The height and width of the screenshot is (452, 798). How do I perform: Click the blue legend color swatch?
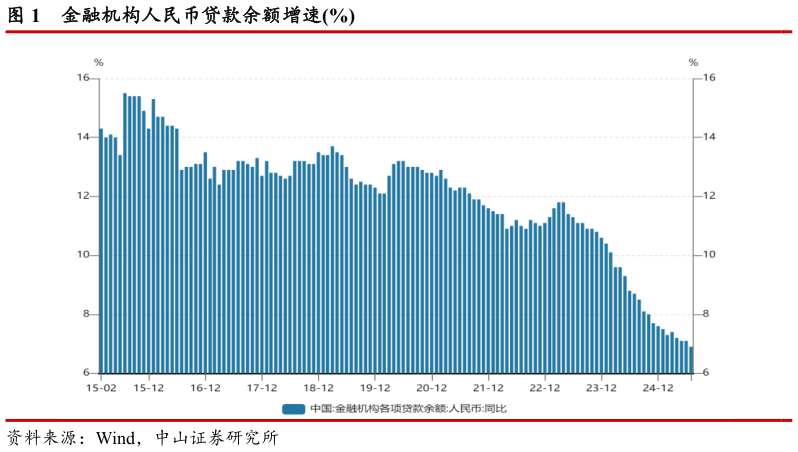tap(293, 408)
